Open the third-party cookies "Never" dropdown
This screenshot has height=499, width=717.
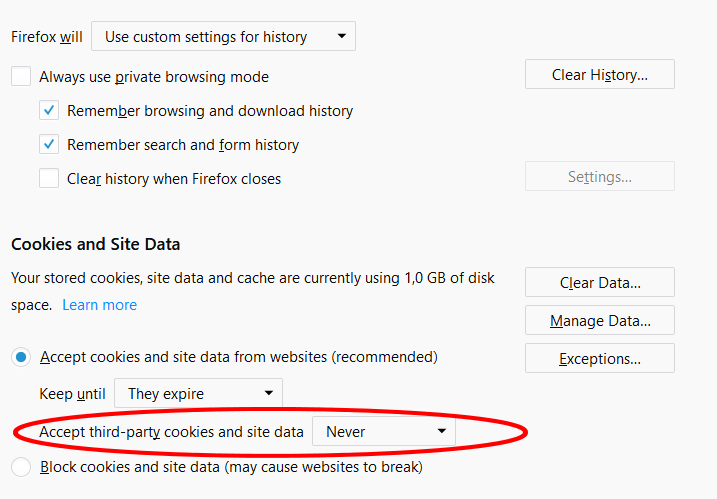(384, 432)
